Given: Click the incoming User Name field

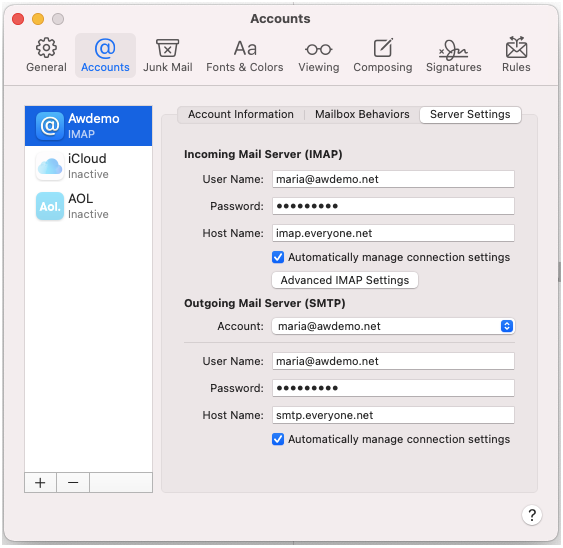Looking at the screenshot, I should pyautogui.click(x=393, y=179).
